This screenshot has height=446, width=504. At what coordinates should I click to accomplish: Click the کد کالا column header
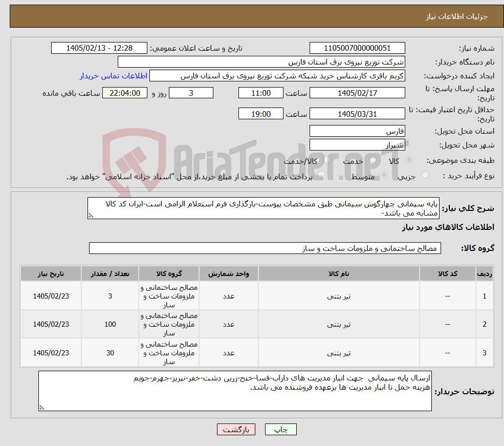click(x=447, y=273)
